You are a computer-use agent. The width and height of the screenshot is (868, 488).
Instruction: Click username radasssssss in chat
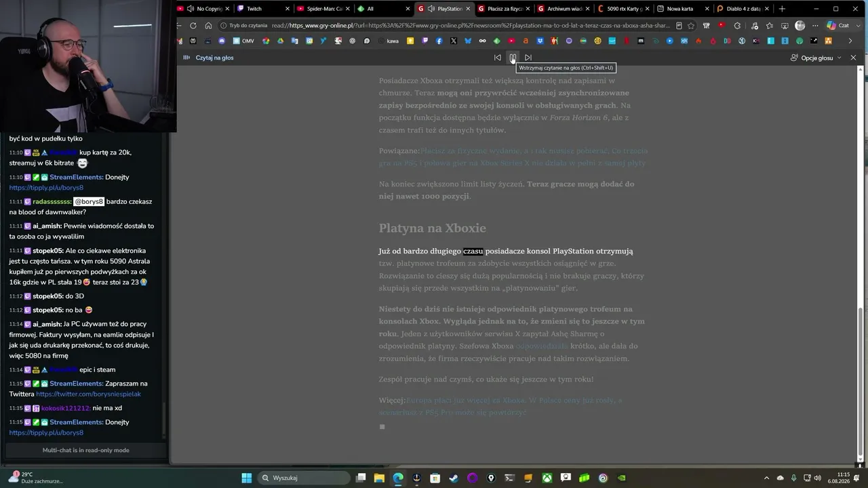tap(52, 201)
